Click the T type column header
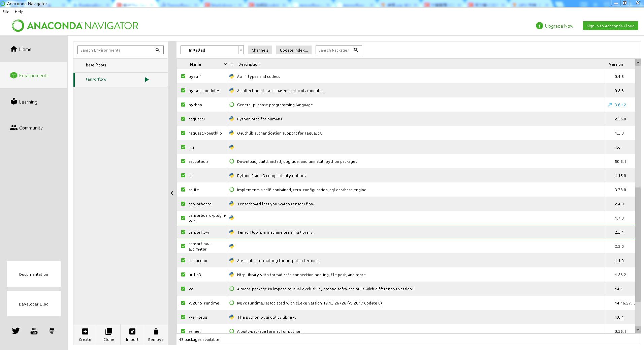 coord(232,64)
